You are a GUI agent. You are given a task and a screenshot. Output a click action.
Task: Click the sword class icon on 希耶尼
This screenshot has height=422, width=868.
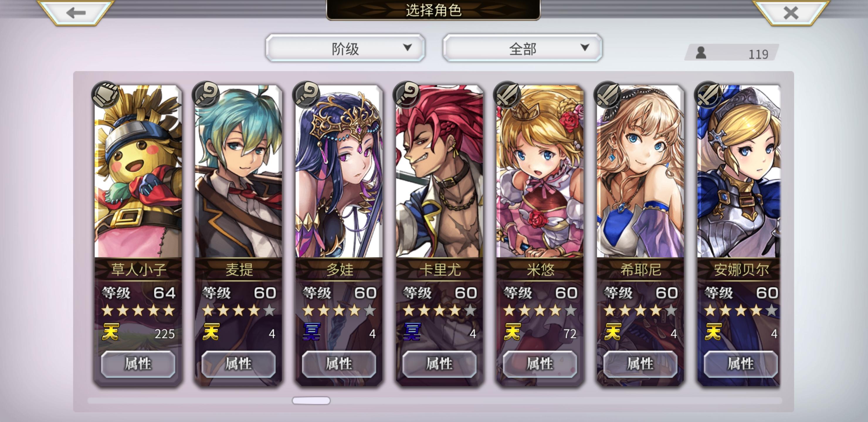tap(607, 95)
